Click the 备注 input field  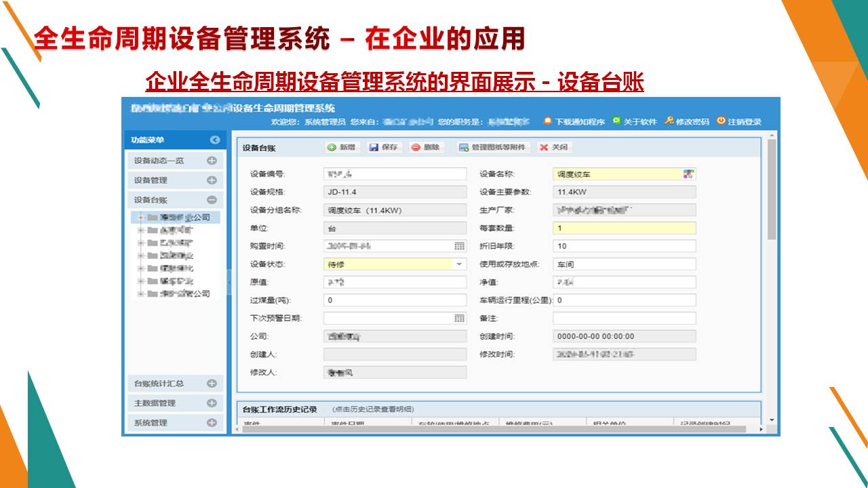tap(625, 318)
